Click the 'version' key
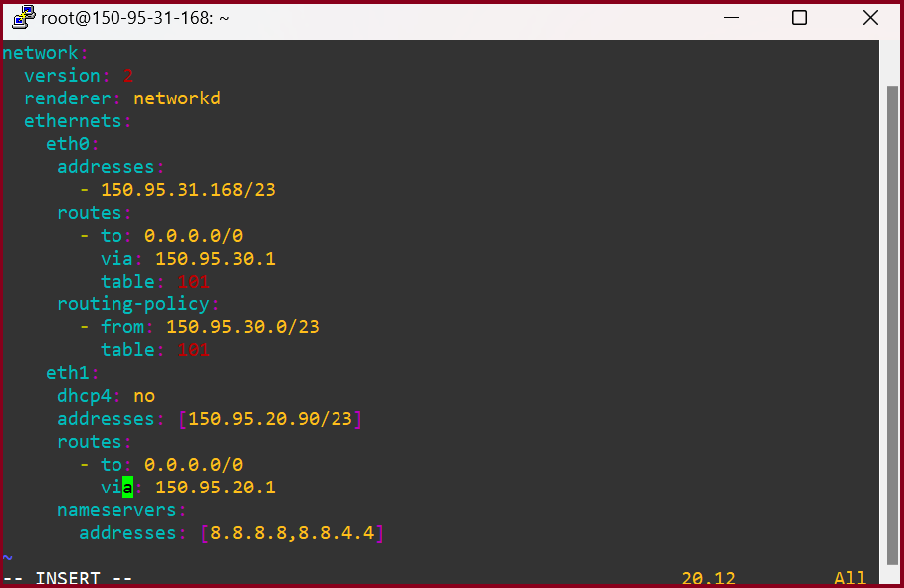904x588 pixels. [x=63, y=76]
